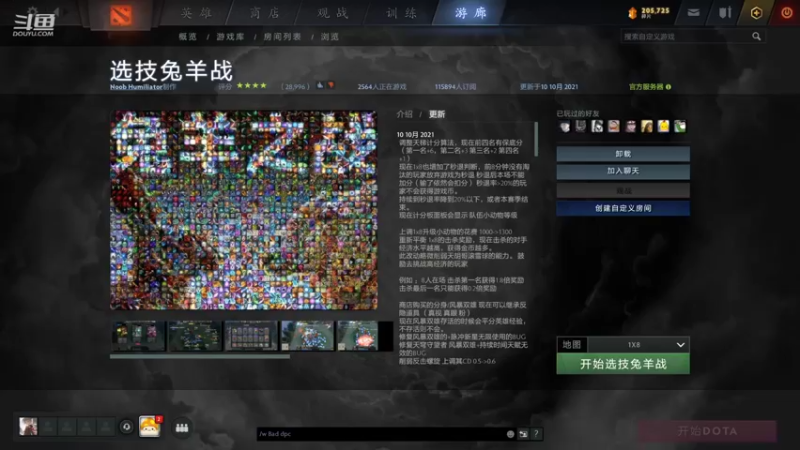Viewport: 800px width, 450px height.
Task: Open the armory icon in top bar
Action: click(x=725, y=13)
